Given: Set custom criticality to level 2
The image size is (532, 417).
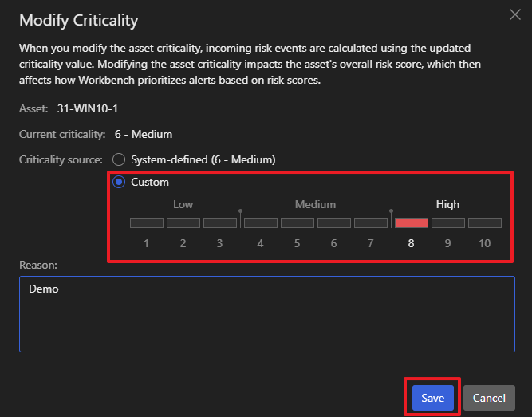Looking at the screenshot, I should (183, 223).
